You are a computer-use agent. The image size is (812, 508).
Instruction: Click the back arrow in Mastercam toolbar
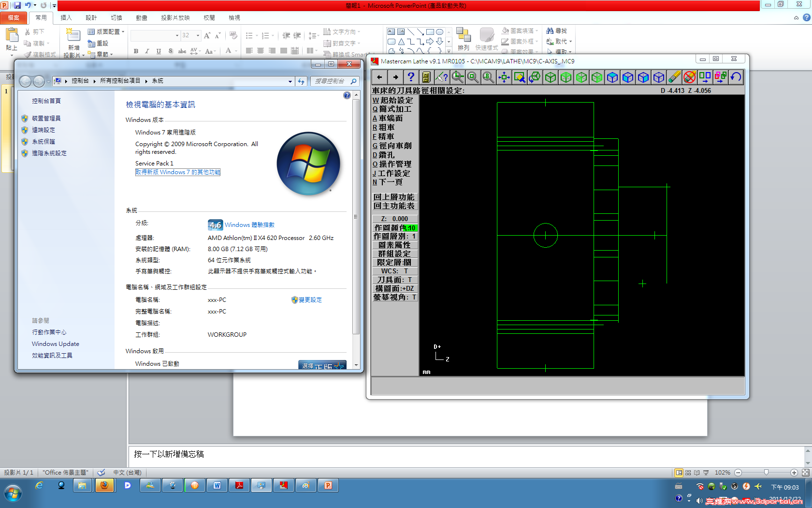379,77
